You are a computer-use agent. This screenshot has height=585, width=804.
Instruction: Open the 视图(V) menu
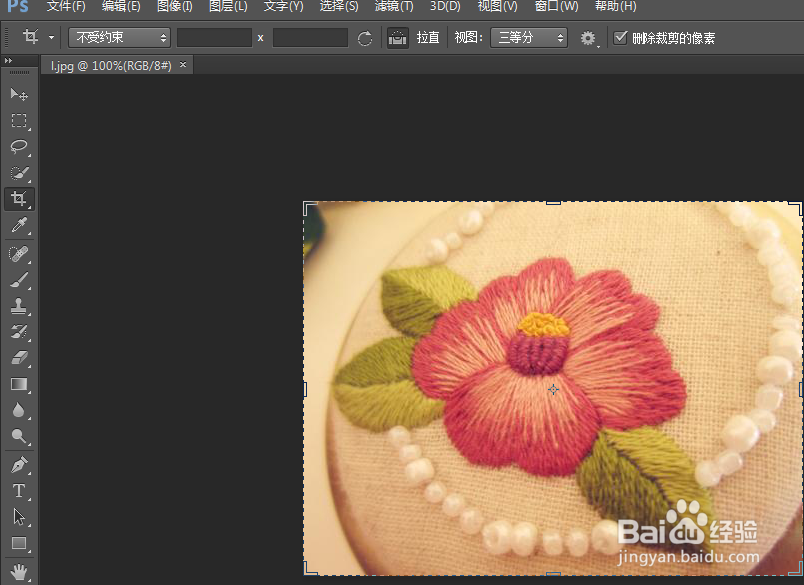click(x=497, y=6)
